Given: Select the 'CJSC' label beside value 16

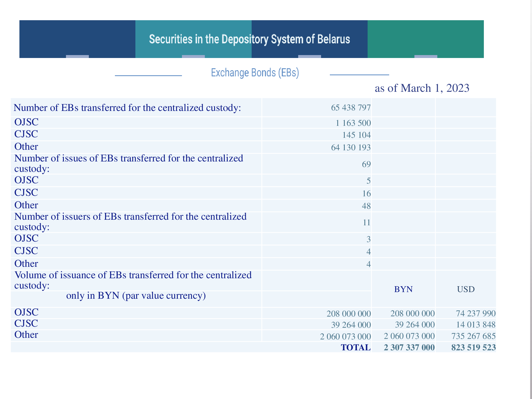Looking at the screenshot, I should coord(26,193).
